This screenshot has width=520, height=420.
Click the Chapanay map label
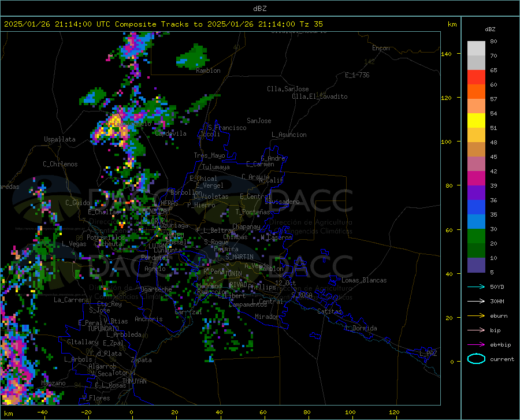click(x=246, y=226)
